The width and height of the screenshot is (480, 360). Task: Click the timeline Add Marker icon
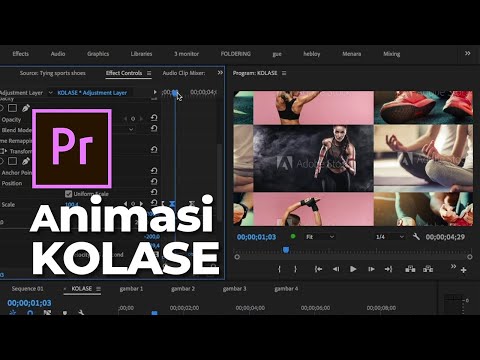tap(65, 313)
